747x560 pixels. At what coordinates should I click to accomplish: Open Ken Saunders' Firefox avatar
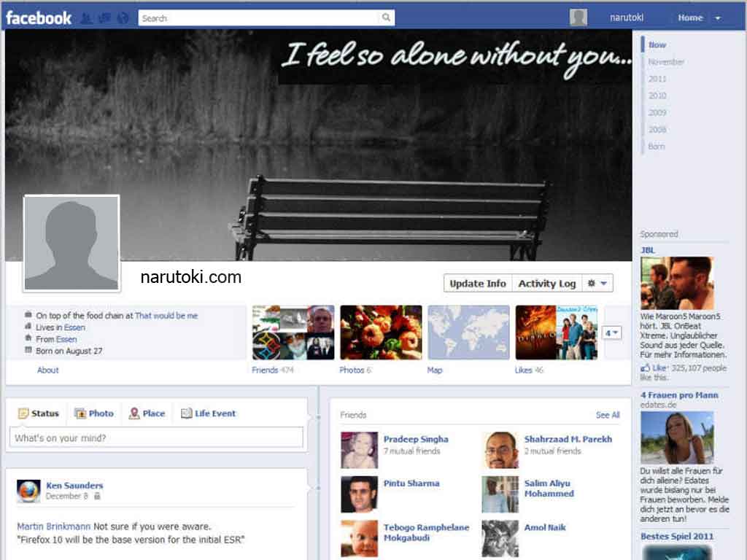pyautogui.click(x=28, y=491)
